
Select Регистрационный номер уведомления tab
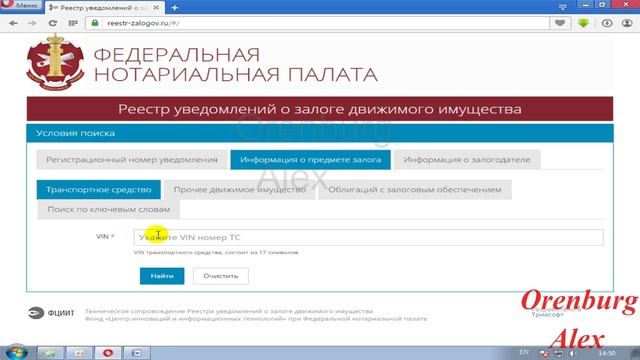click(131, 160)
